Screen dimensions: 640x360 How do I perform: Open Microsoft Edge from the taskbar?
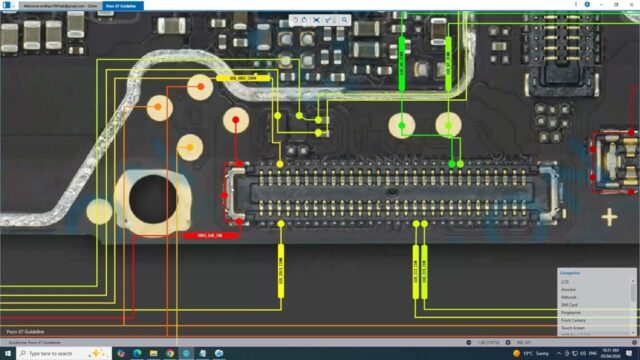[137, 353]
